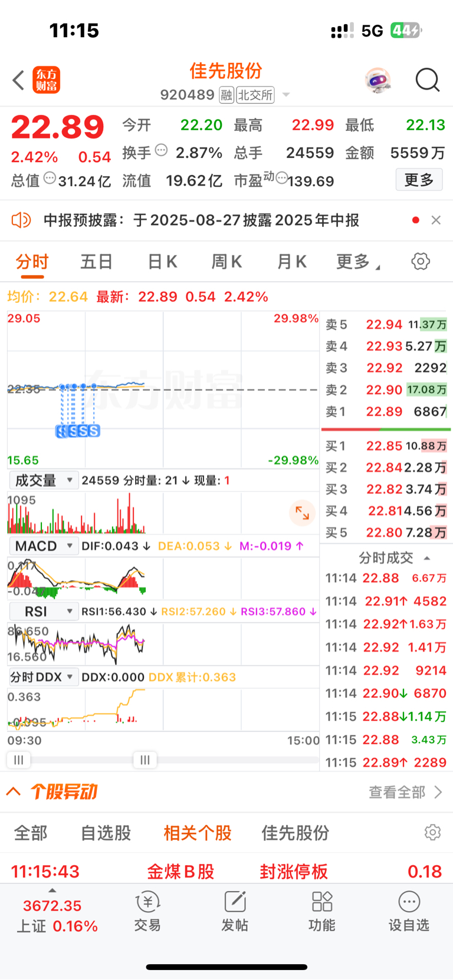
Task: Open MACD indicator dropdown
Action: [x=43, y=546]
